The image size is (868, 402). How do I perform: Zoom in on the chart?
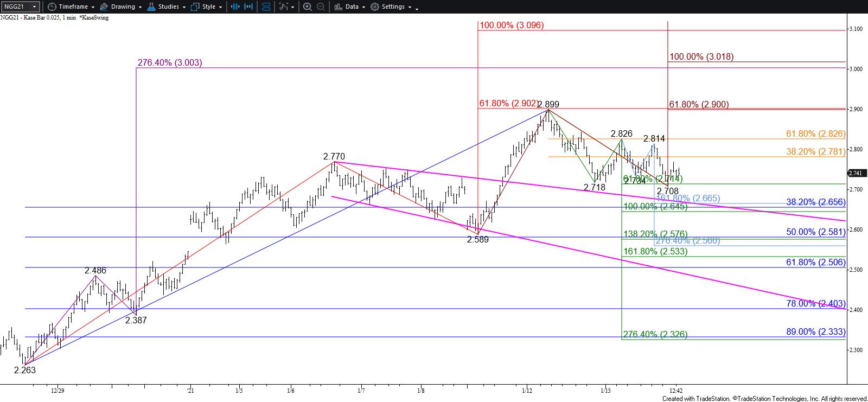[x=307, y=7]
